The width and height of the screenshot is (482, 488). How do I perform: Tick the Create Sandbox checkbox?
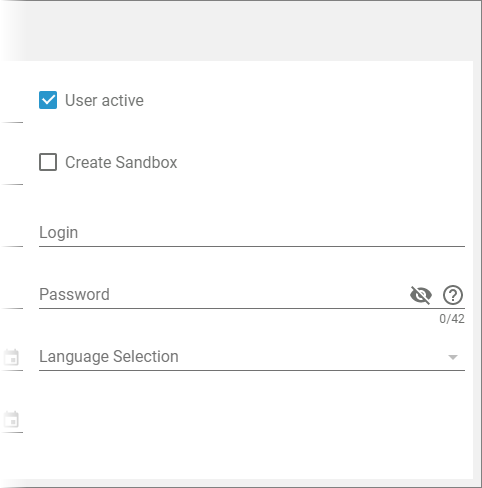point(48,162)
